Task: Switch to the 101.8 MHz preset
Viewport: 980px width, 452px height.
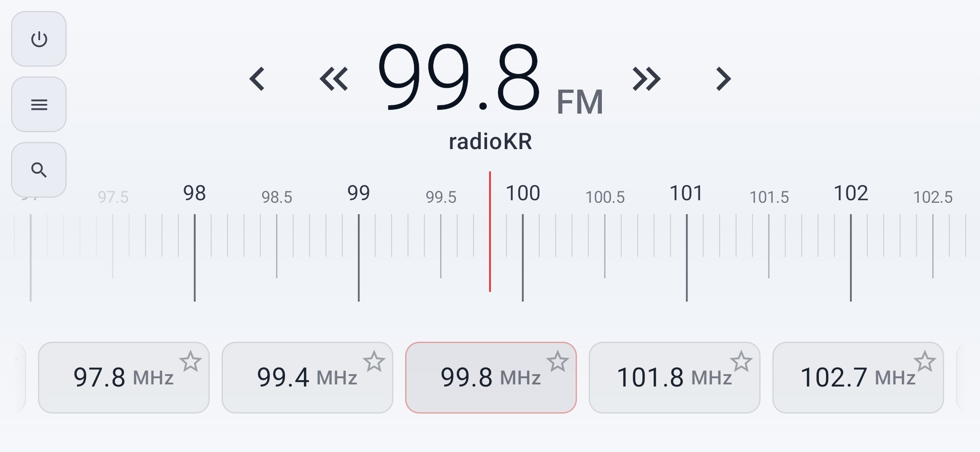Action: point(674,378)
